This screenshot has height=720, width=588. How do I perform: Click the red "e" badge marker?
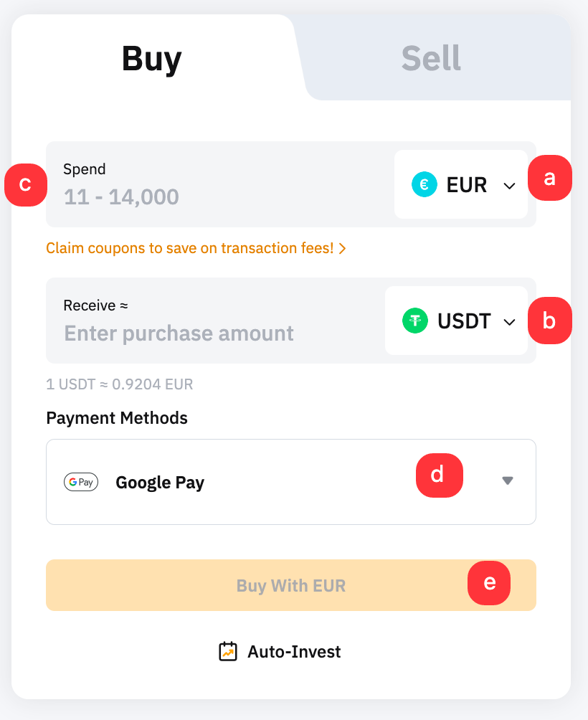tap(489, 582)
